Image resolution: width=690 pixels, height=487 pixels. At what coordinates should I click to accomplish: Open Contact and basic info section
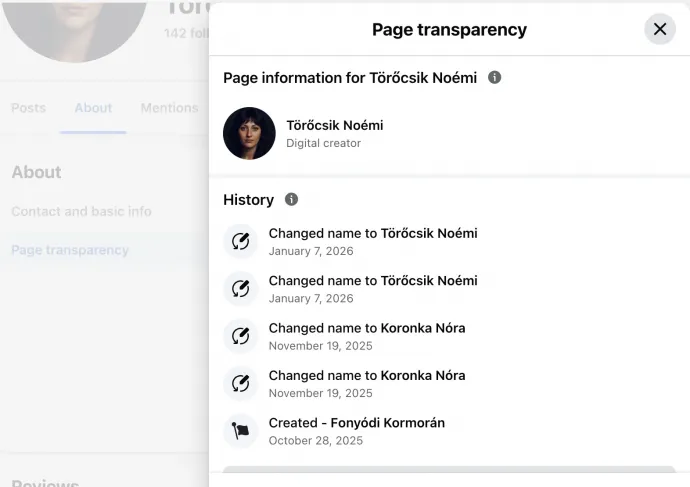(81, 211)
